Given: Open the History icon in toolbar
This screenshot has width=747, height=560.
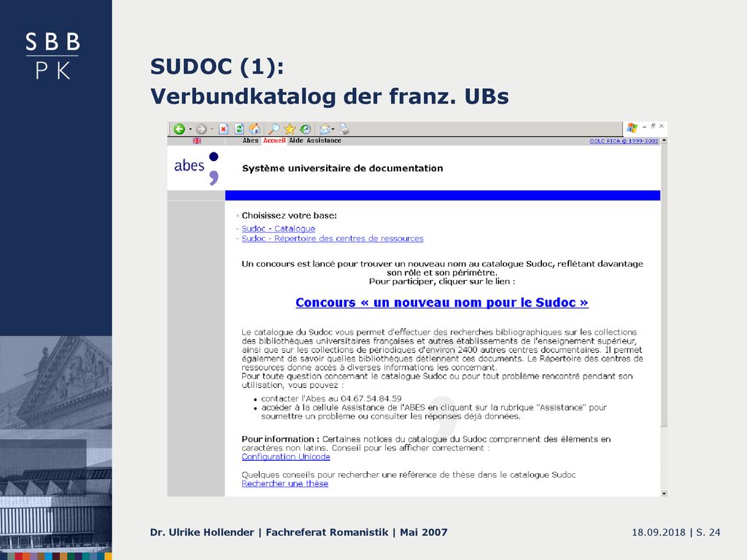Looking at the screenshot, I should (x=306, y=129).
